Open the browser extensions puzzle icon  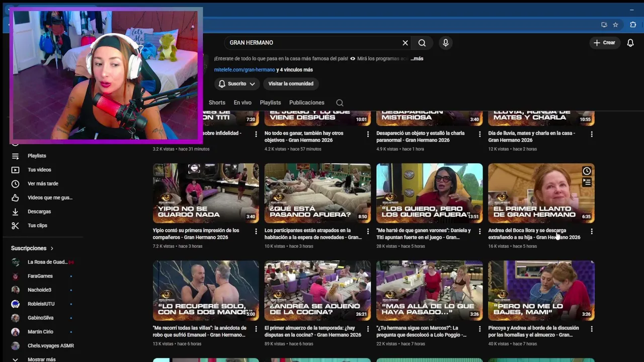click(x=633, y=25)
